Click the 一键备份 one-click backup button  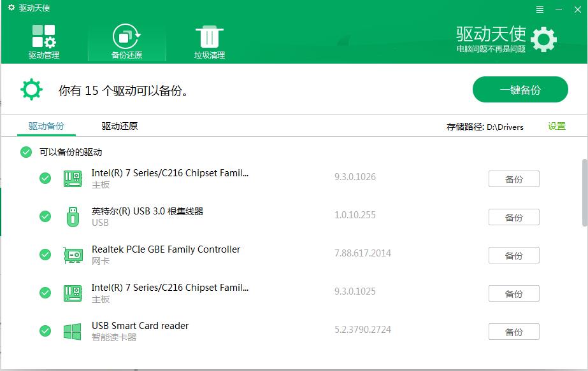520,90
